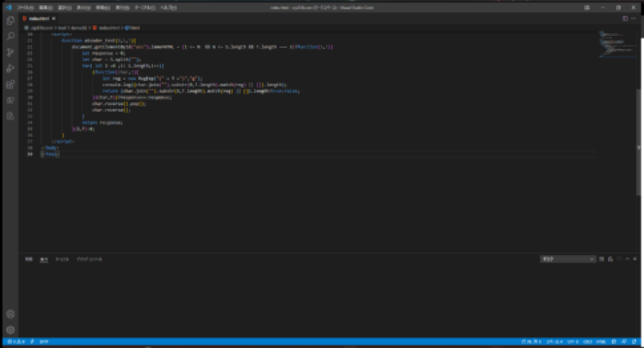Image resolution: width=644 pixels, height=348 pixels.
Task: Click the opening script tag line
Action: tap(62, 35)
